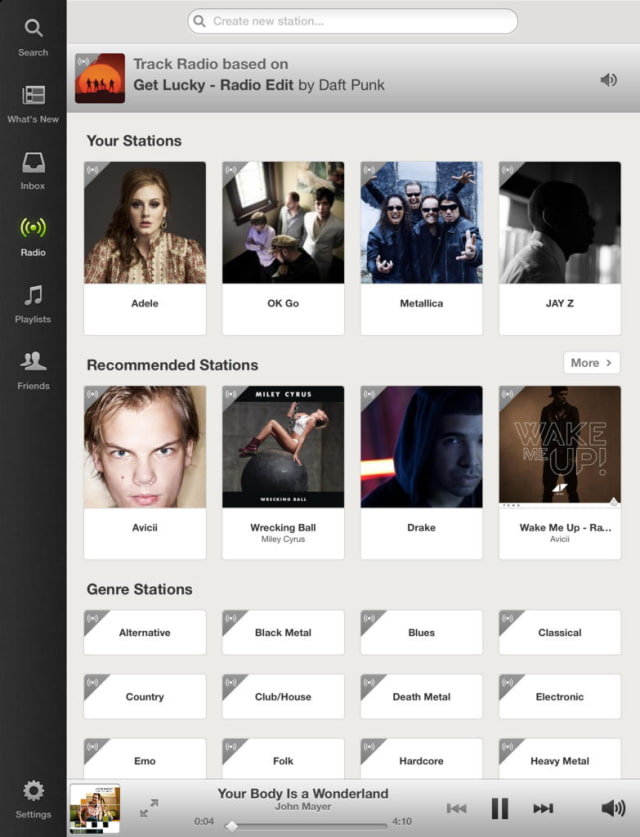Click the player volume speaker icon
The width and height of the screenshot is (640, 837).
(x=613, y=808)
